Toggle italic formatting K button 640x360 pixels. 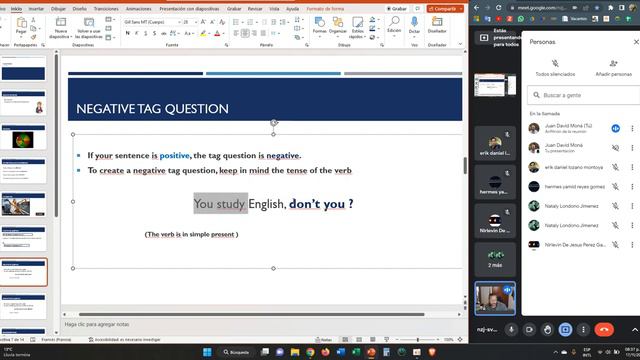[x=137, y=33]
